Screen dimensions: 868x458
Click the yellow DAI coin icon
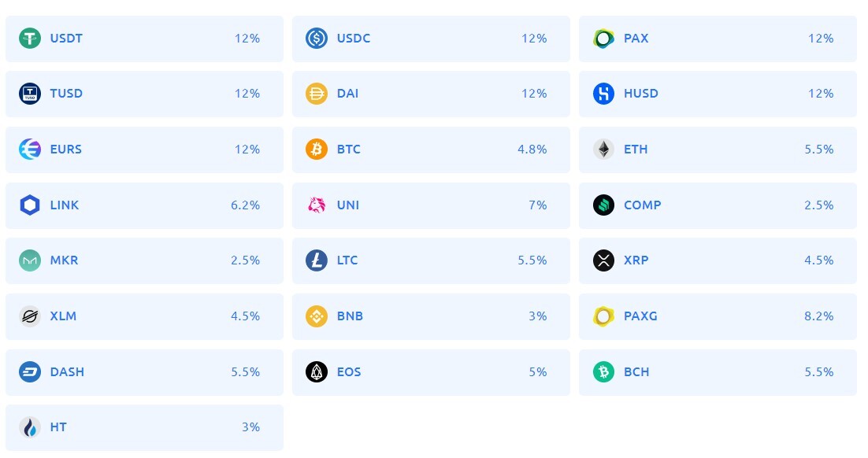pyautogui.click(x=317, y=94)
